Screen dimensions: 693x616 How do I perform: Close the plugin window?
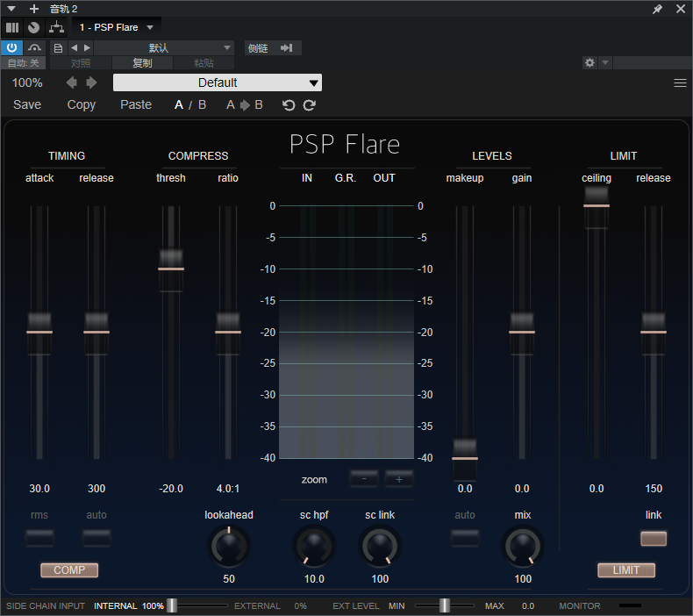[x=681, y=9]
